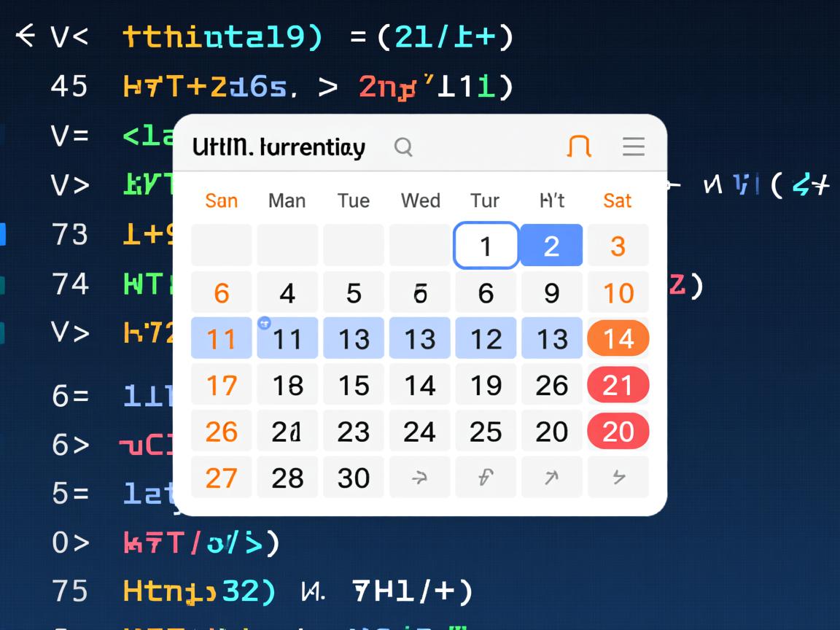Image resolution: width=840 pixels, height=630 pixels.
Task: Open the hamburger menu in calendar header
Action: pyautogui.click(x=633, y=147)
